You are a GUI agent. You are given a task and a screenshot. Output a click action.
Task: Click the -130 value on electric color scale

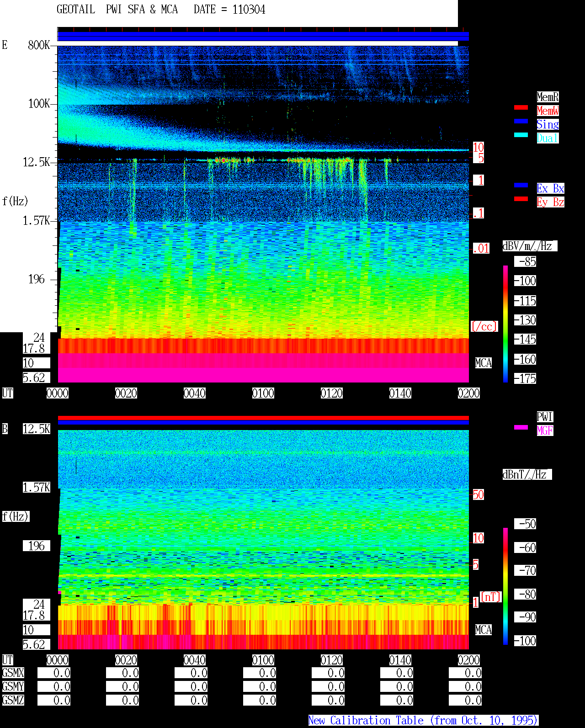(x=525, y=320)
